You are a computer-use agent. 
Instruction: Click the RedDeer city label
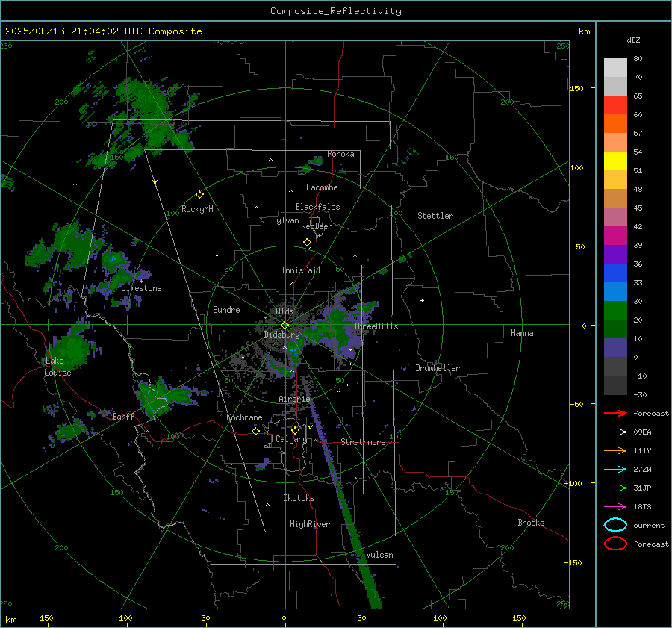(x=317, y=226)
